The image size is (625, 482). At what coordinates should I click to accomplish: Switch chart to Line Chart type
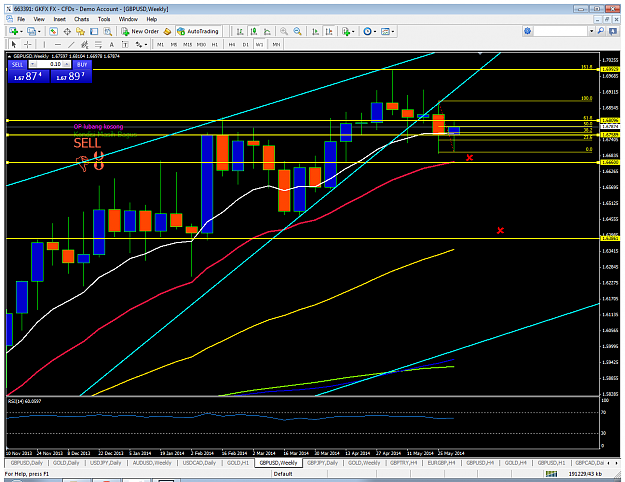pos(267,31)
